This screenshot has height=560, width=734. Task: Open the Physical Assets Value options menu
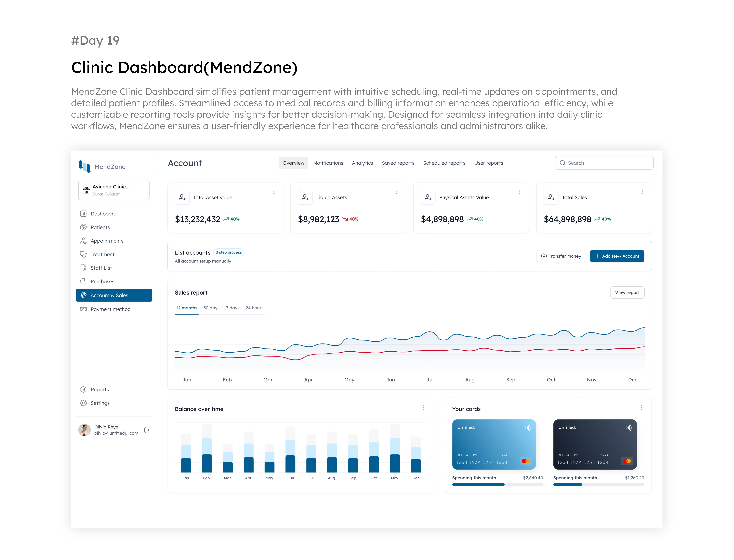click(520, 192)
